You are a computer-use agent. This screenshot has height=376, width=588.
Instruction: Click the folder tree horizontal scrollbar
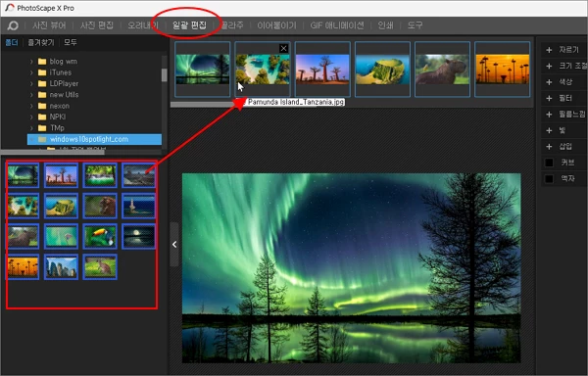click(x=53, y=152)
